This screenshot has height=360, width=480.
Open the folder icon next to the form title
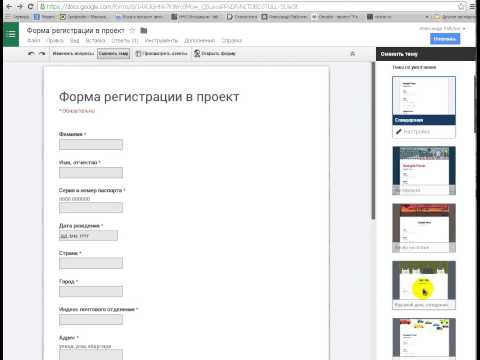pos(144,31)
